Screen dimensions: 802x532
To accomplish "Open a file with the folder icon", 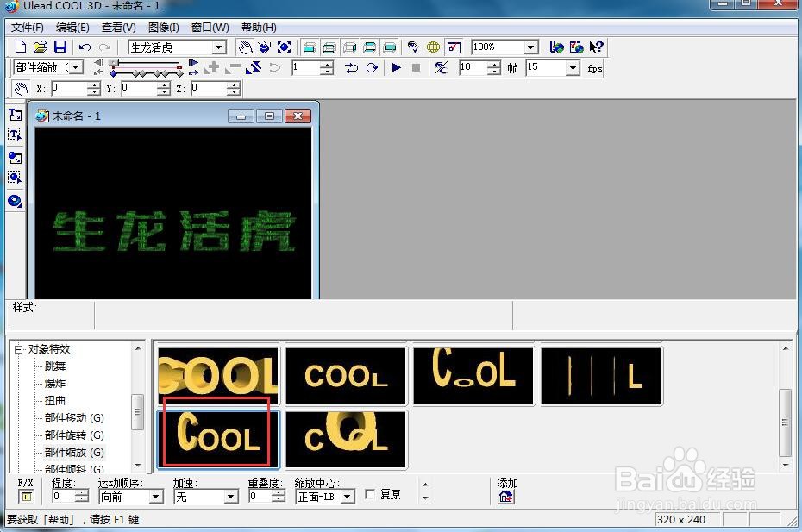I will (40, 47).
